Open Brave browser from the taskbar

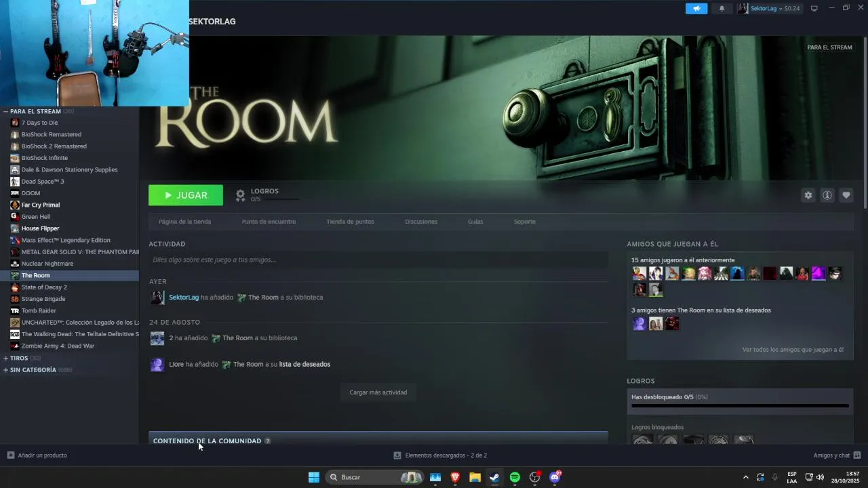click(x=455, y=477)
